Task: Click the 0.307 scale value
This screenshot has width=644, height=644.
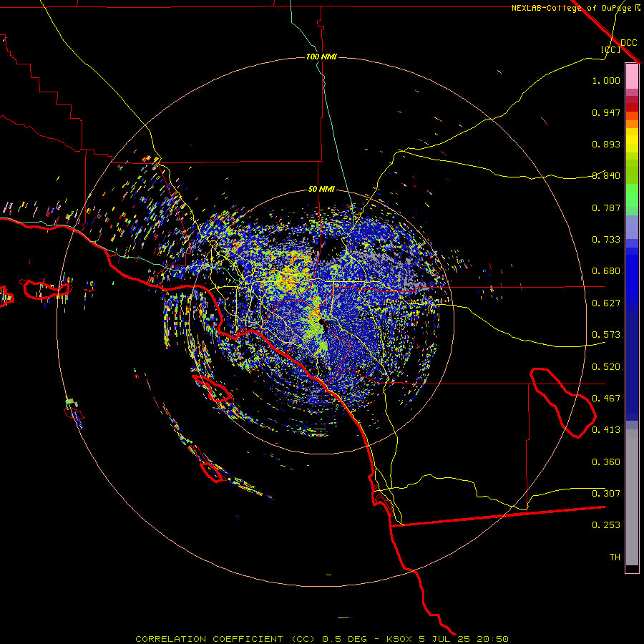Action: (x=606, y=494)
